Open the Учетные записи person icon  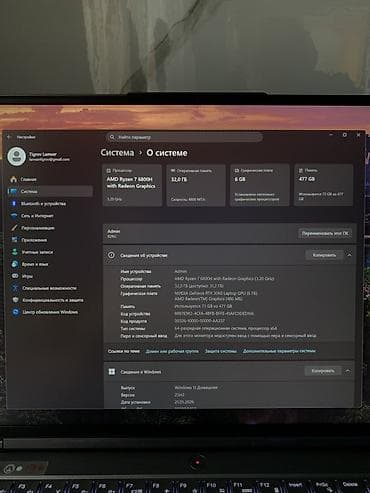[x=15, y=252]
